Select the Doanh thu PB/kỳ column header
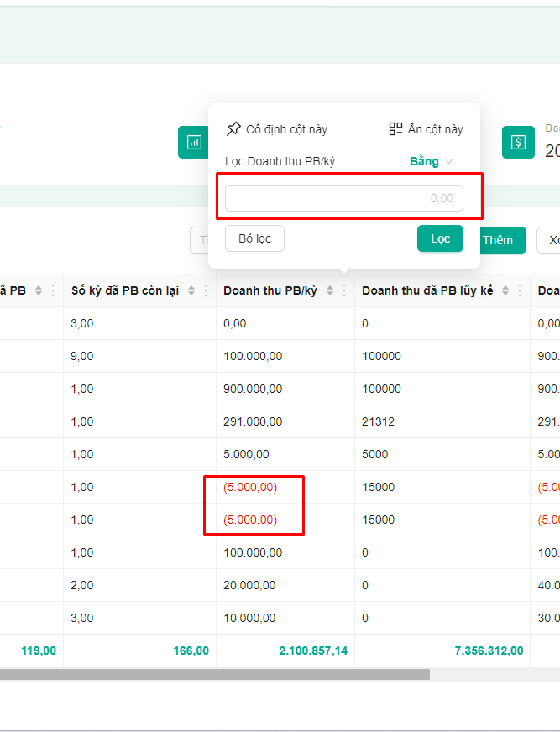Image resolution: width=560 pixels, height=732 pixels. (x=270, y=290)
